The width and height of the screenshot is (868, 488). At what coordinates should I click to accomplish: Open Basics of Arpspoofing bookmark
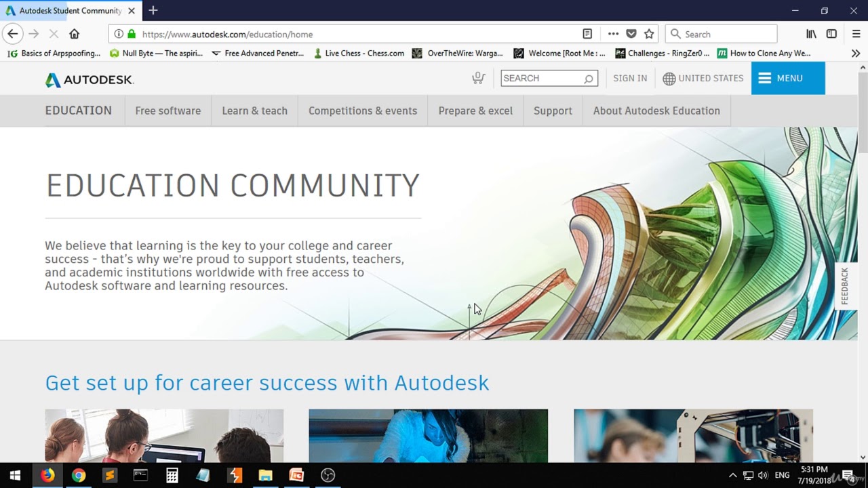(54, 53)
